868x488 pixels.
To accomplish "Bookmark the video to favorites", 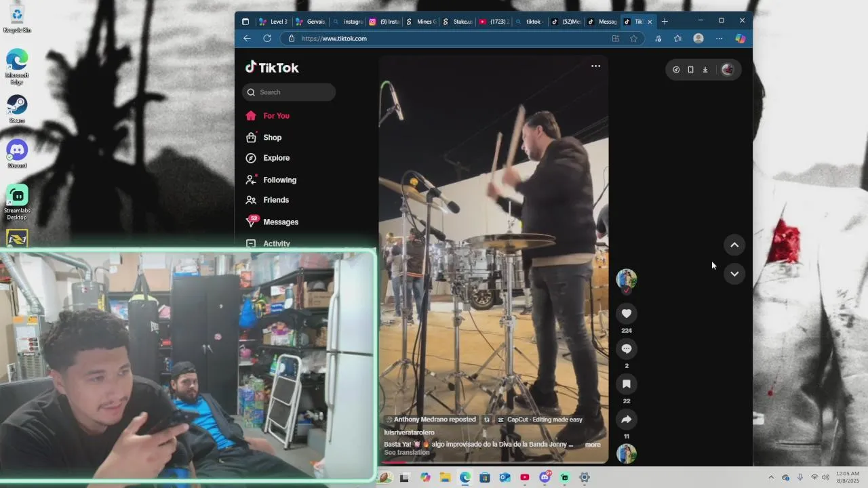I will coord(627,384).
